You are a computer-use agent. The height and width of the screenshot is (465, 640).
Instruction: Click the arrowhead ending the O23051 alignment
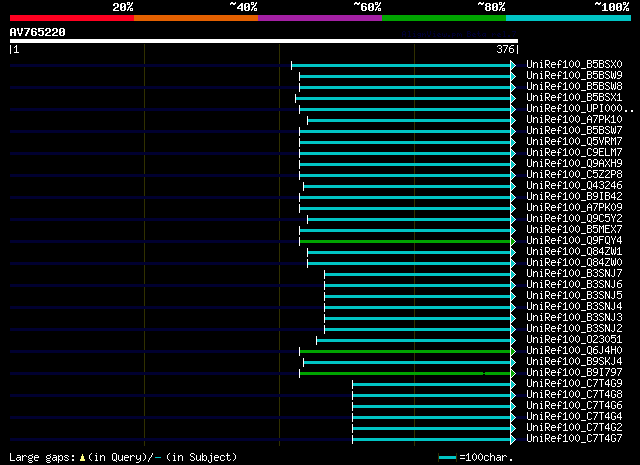(513, 340)
